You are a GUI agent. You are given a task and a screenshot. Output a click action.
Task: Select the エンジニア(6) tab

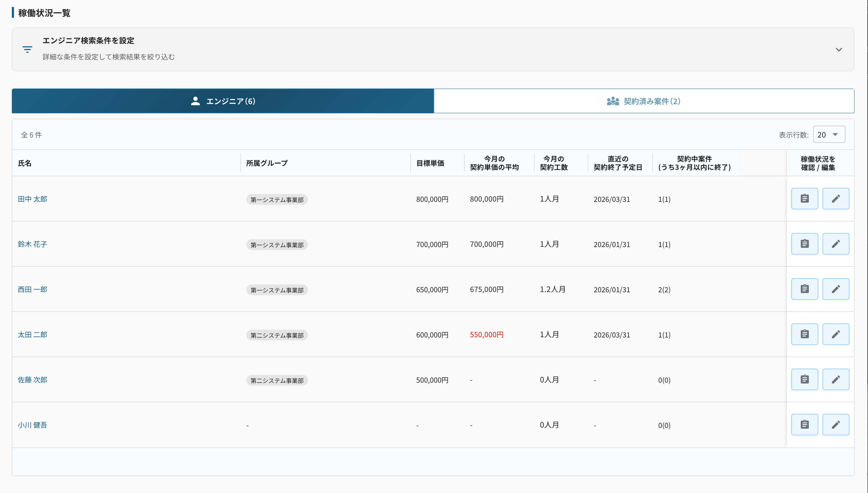click(x=223, y=101)
